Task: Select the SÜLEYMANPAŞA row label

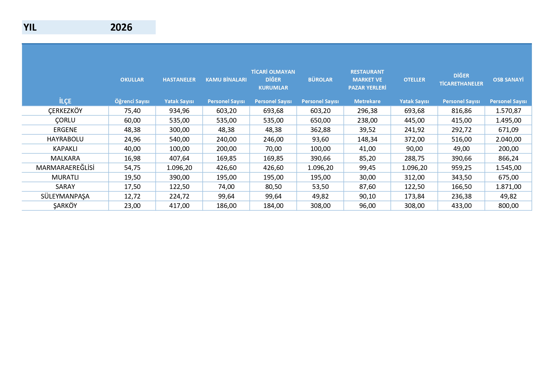Action: (65, 196)
